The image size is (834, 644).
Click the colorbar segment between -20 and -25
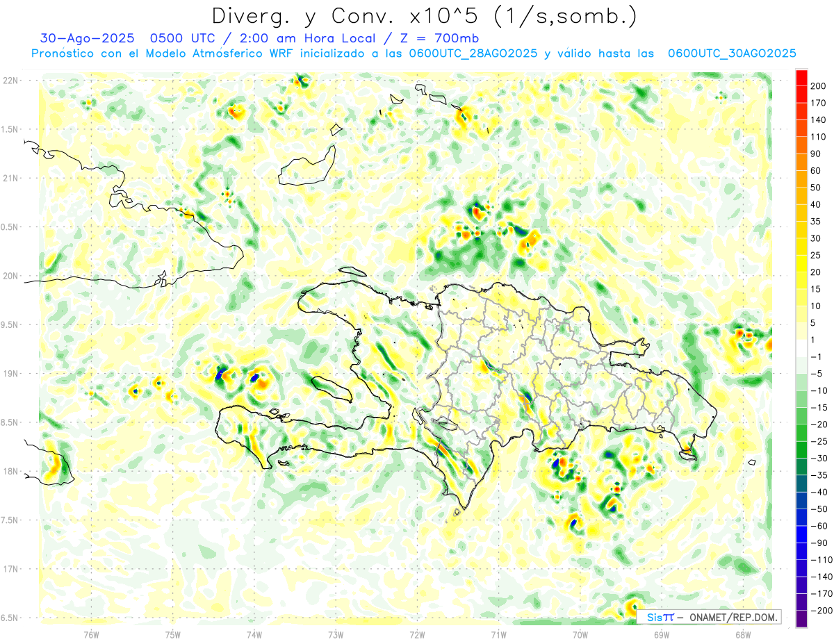pyautogui.click(x=801, y=433)
